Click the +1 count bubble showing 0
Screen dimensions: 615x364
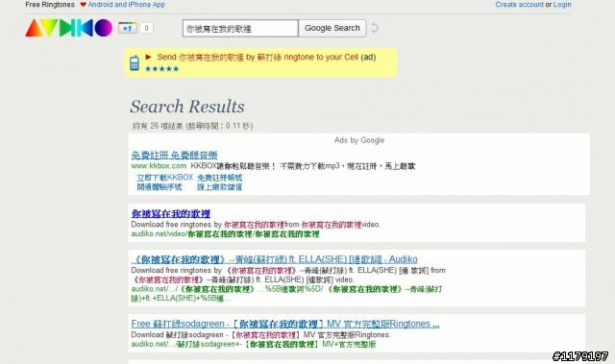146,28
